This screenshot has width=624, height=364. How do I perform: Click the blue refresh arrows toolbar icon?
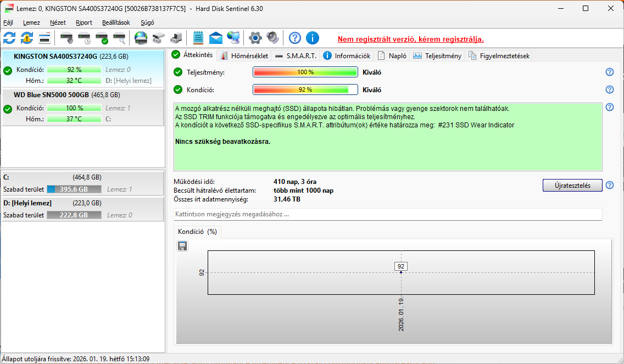(9, 38)
